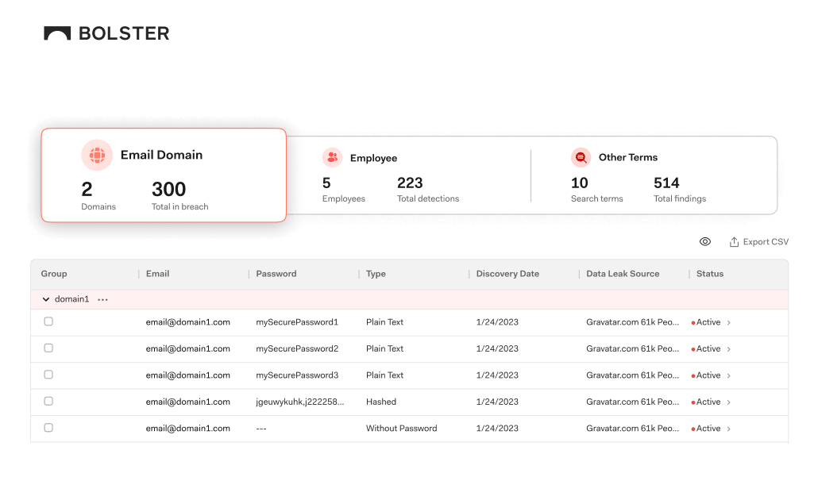Click the 300 Total in breach figure
Image resolution: width=818 pixels, height=504 pixels.
pyautogui.click(x=169, y=189)
